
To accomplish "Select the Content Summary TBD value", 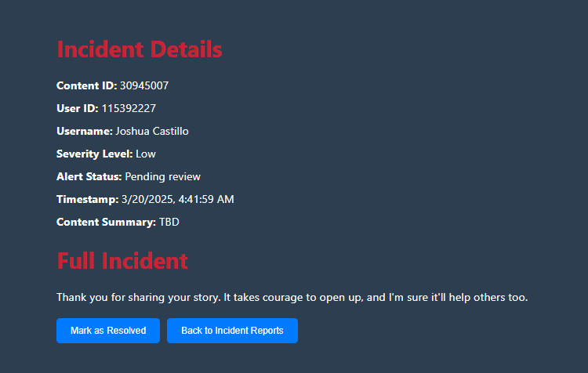I will (169, 223).
